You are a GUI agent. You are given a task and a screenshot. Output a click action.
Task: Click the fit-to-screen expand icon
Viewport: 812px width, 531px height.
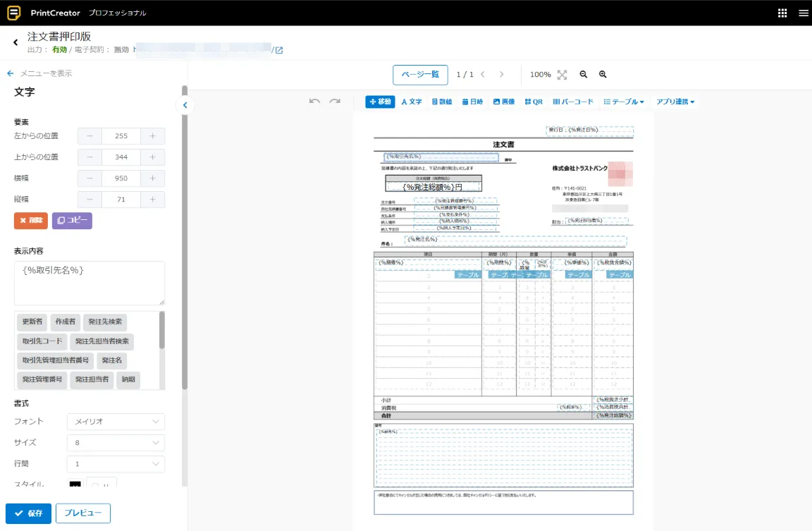[x=562, y=75]
